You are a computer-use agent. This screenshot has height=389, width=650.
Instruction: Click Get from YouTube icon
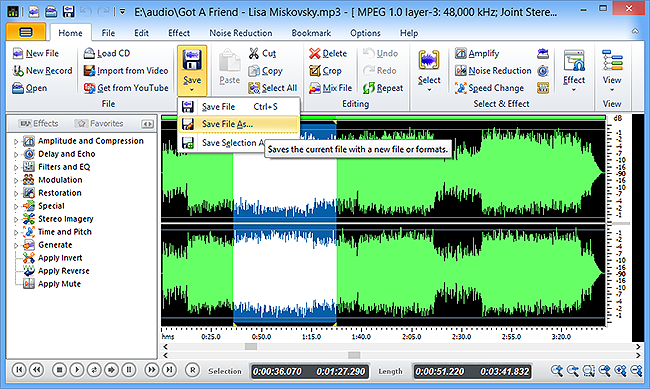click(x=89, y=88)
